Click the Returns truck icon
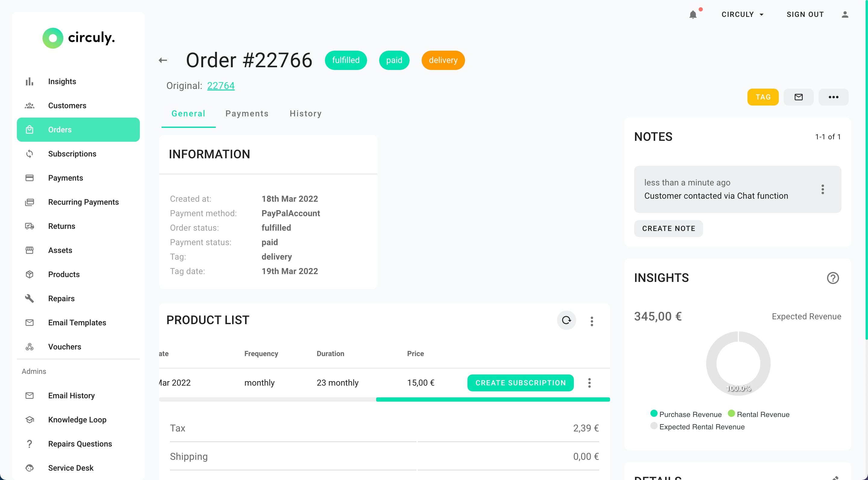 (x=30, y=226)
